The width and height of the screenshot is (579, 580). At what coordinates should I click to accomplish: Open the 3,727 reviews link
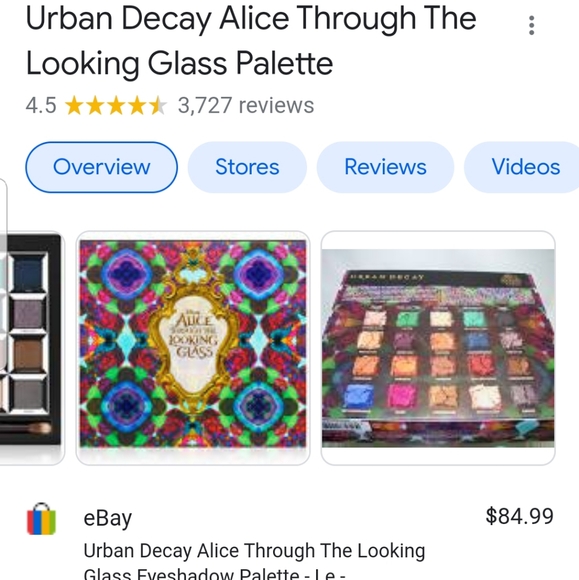coord(246,105)
